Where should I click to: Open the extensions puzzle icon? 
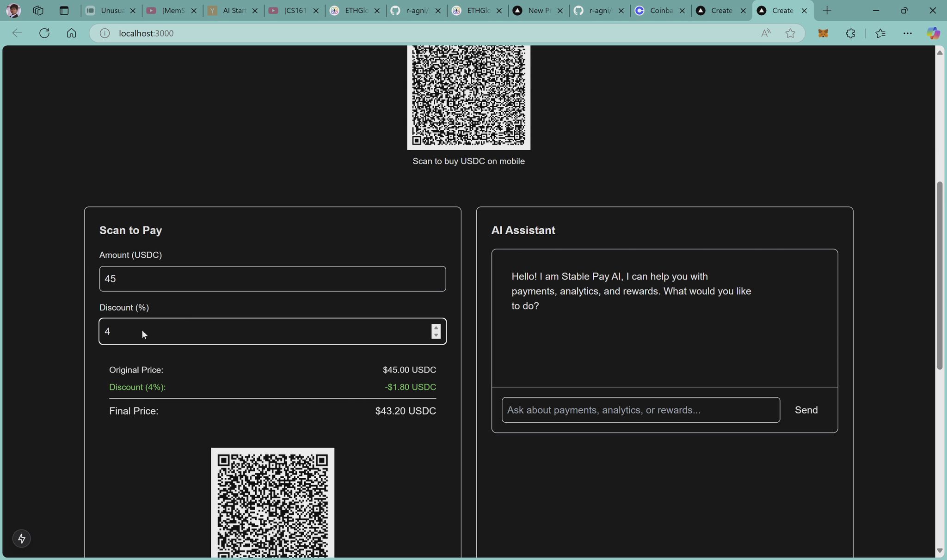[x=850, y=33]
